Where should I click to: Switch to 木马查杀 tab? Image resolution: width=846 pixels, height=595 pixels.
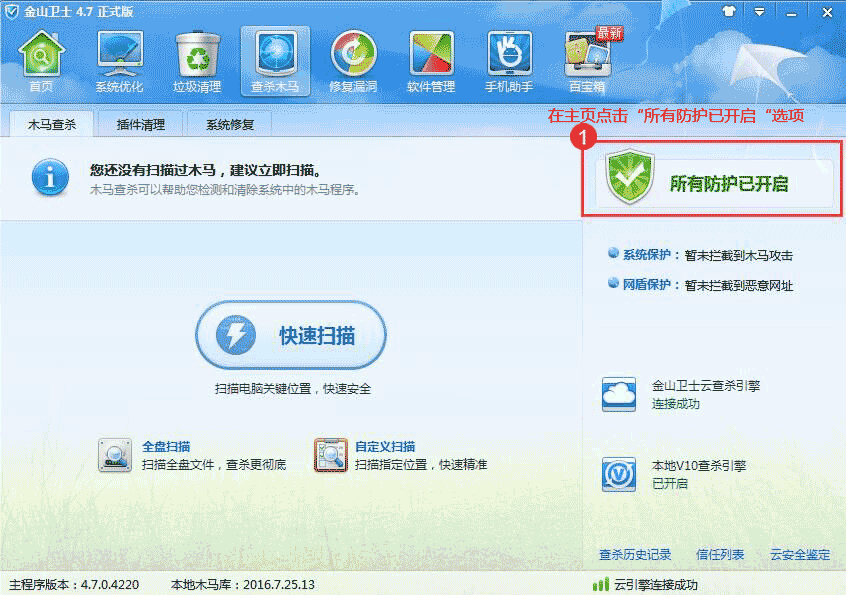click(x=51, y=125)
